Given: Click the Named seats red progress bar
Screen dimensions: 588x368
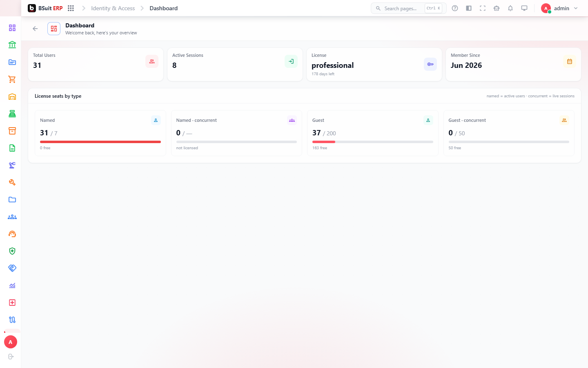Looking at the screenshot, I should coord(100,142).
